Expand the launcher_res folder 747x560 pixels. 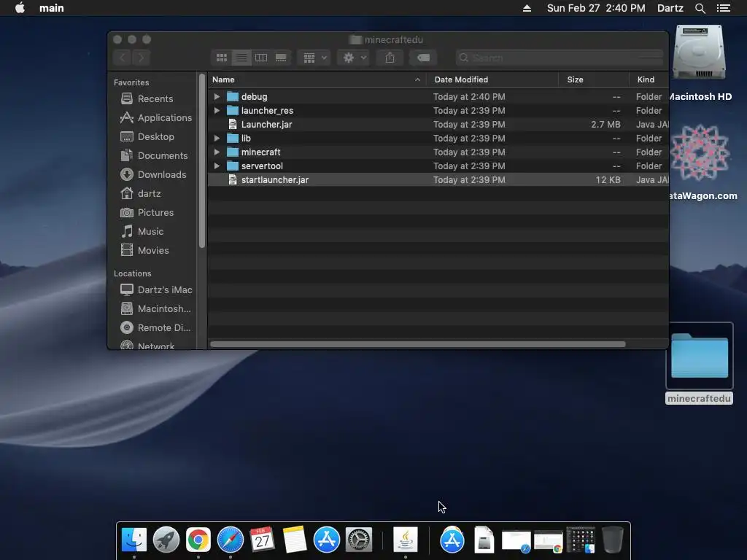tap(217, 111)
